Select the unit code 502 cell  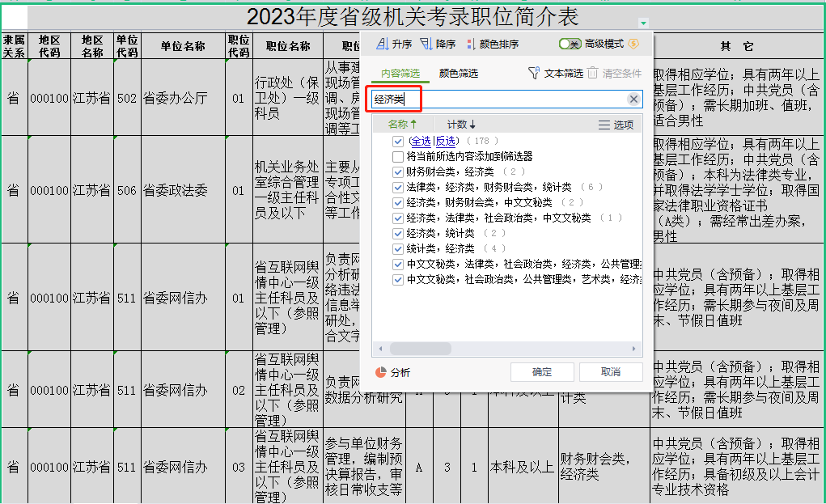click(x=127, y=98)
